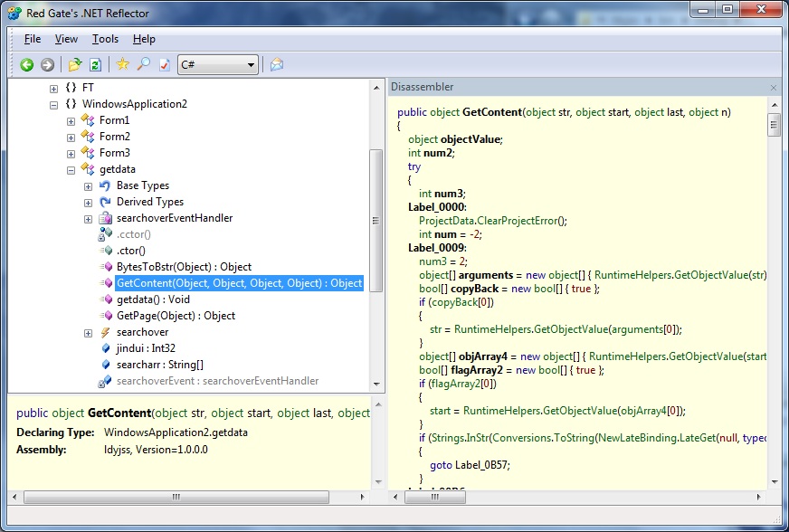
Task: Click the Form2 class icon
Action: (88, 137)
